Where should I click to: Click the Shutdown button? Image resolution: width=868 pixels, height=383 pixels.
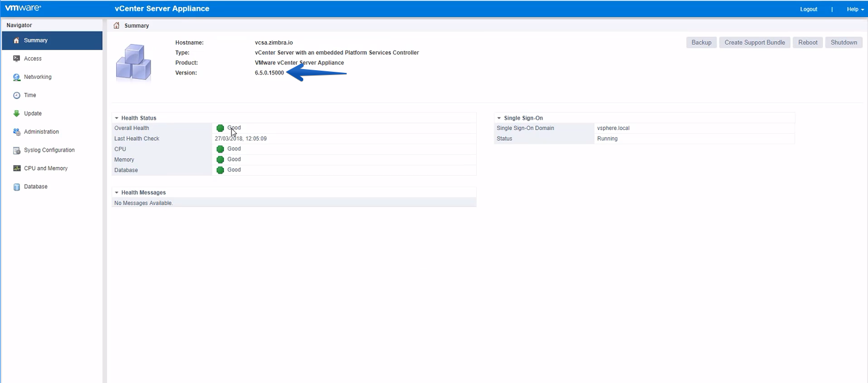pos(844,42)
